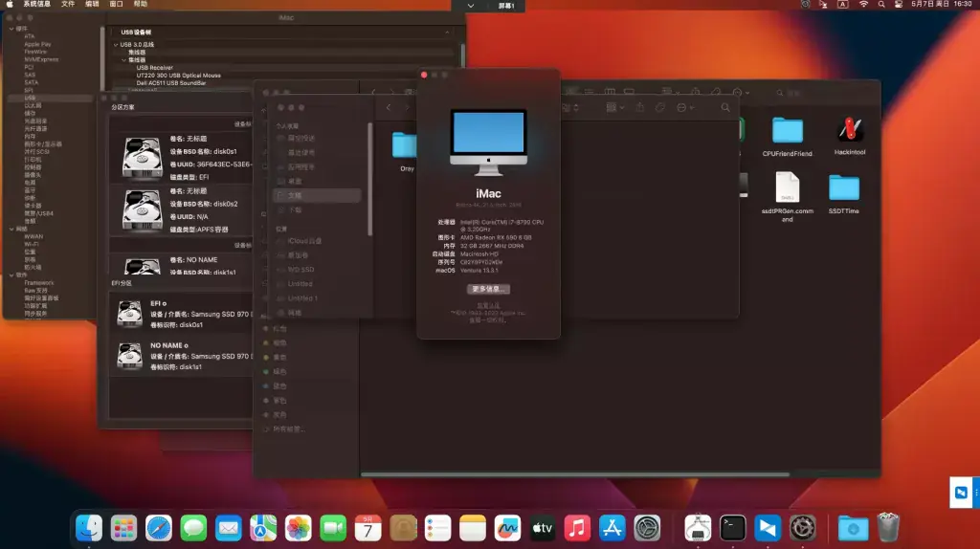Select Wi-Fi under the network section
Image resolution: width=980 pixels, height=549 pixels.
click(x=32, y=244)
